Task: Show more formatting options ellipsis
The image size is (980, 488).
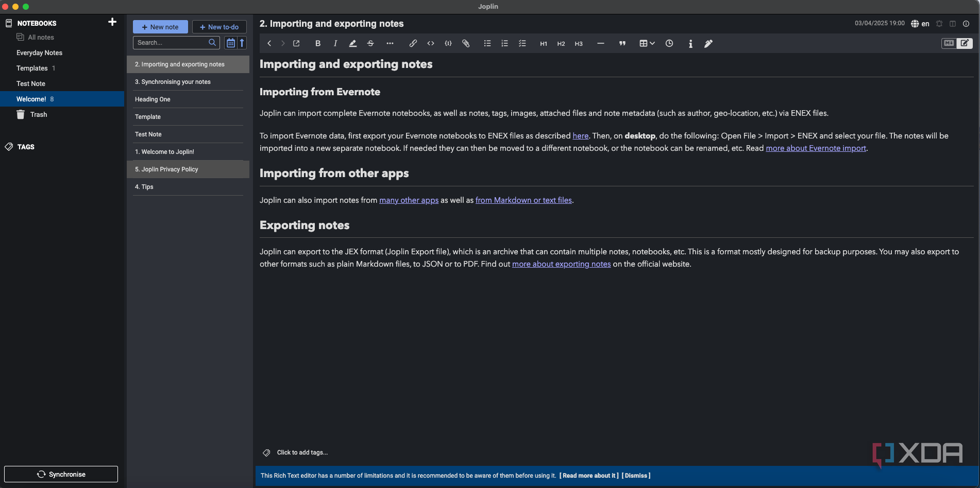Action: pos(390,44)
